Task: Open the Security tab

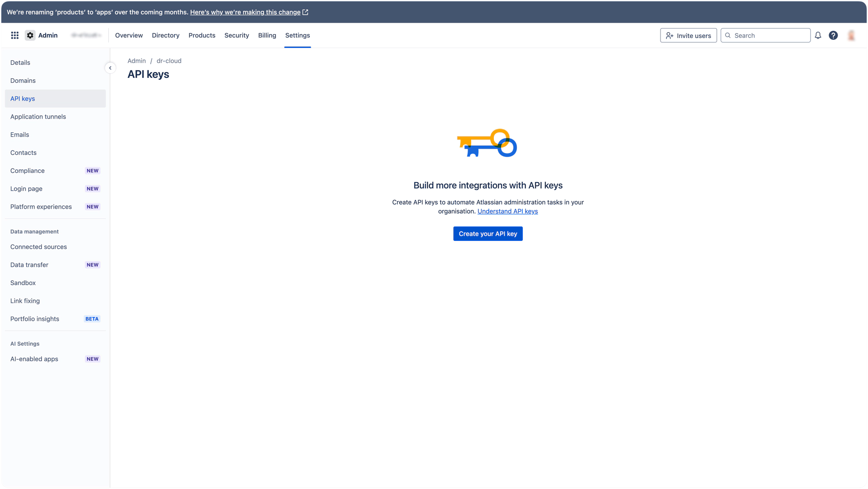Action: tap(236, 35)
